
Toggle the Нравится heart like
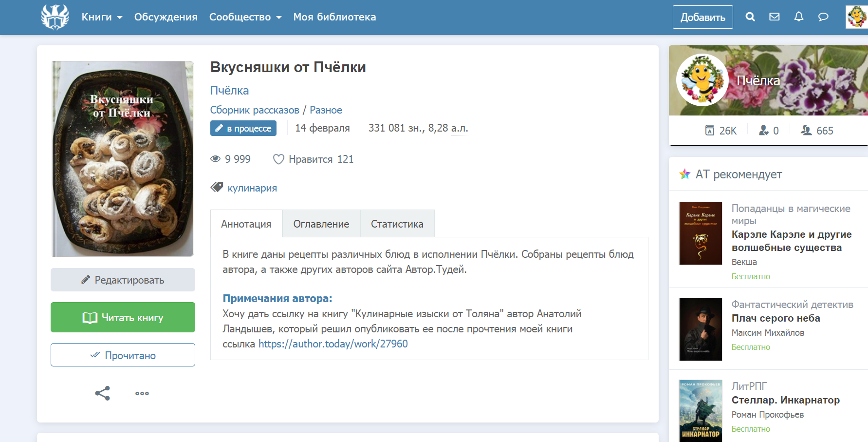(x=278, y=159)
